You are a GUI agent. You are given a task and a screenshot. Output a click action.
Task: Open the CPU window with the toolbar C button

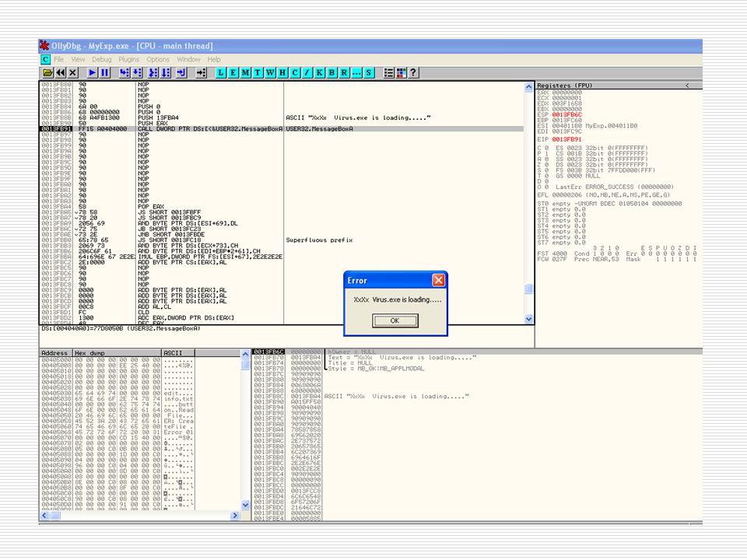point(295,73)
